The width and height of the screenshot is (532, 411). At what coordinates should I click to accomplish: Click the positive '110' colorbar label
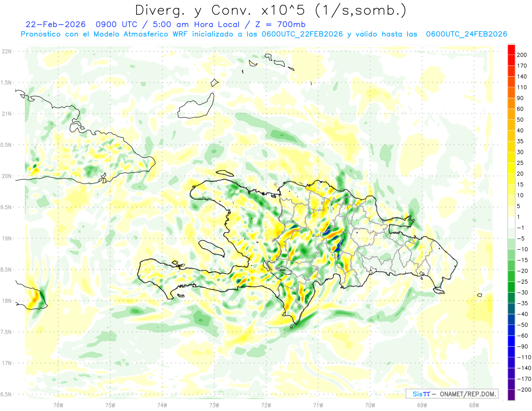pos(521,87)
